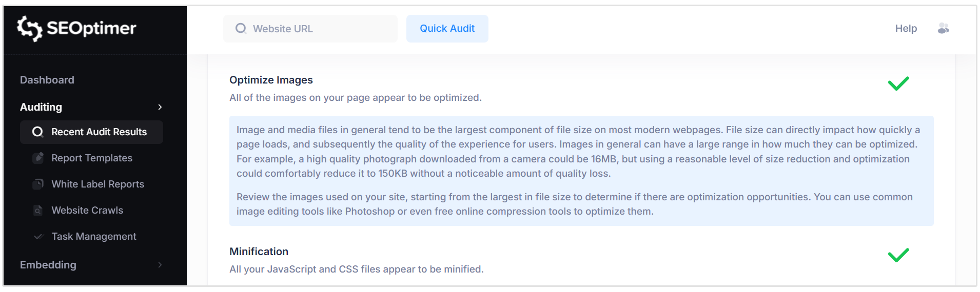Click the Optimize Images green checkmark
The image size is (980, 292).
tap(898, 84)
